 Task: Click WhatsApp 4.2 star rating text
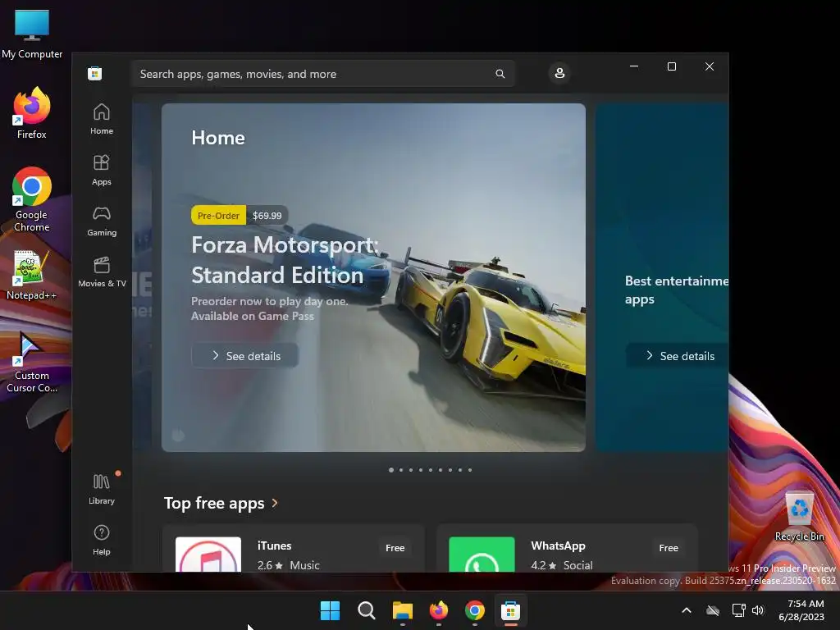pos(544,565)
